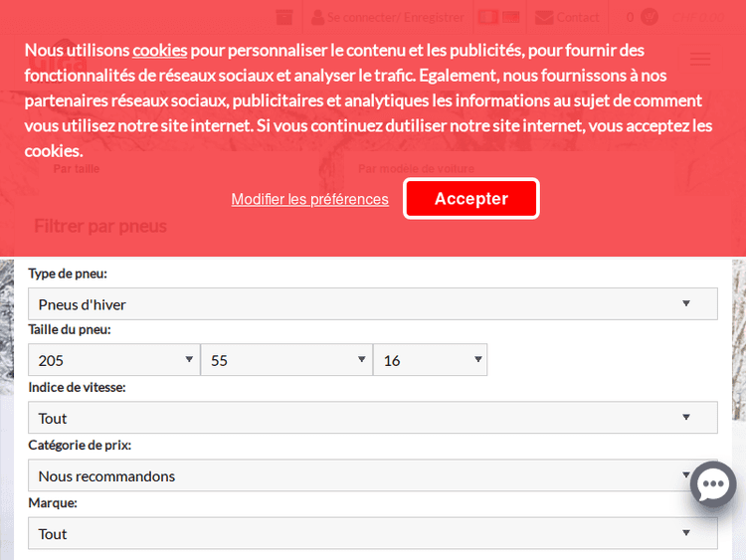Click the user account icon
The width and height of the screenshot is (746, 560).
(x=317, y=17)
